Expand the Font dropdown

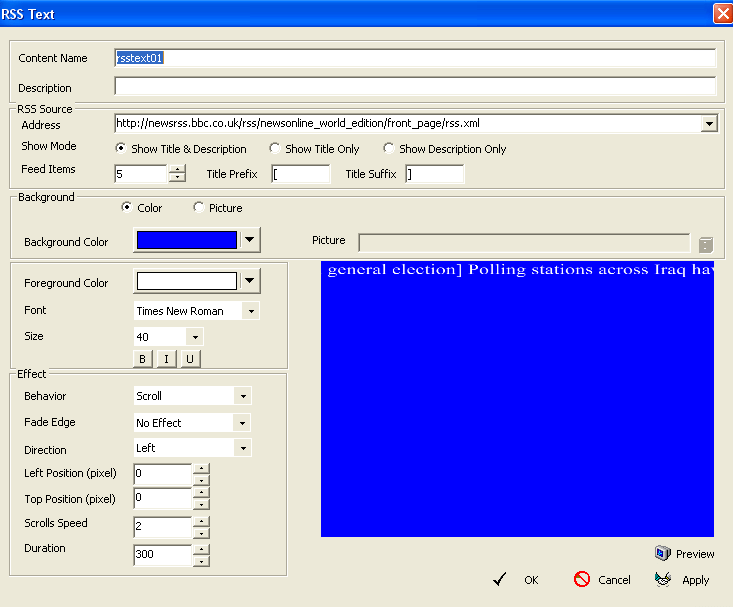click(x=250, y=311)
